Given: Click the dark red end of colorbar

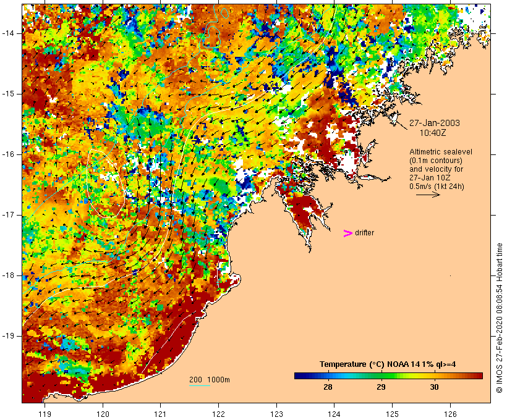Looking at the screenshot, I should click(478, 376).
